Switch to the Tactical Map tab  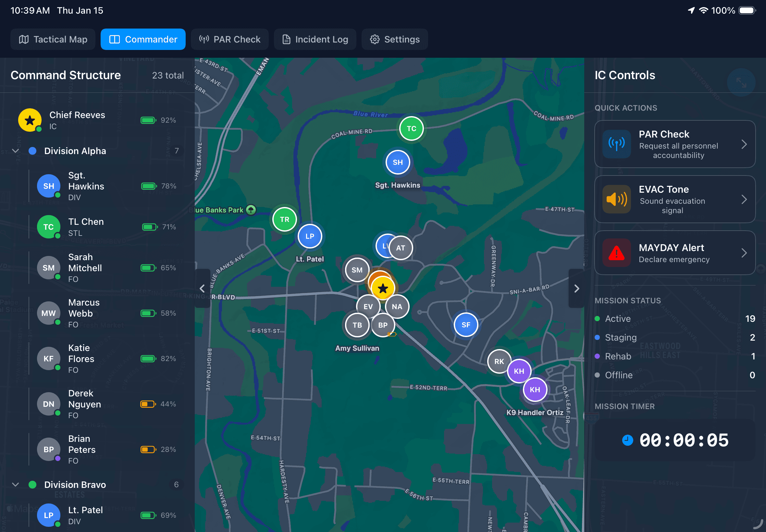pyautogui.click(x=53, y=39)
